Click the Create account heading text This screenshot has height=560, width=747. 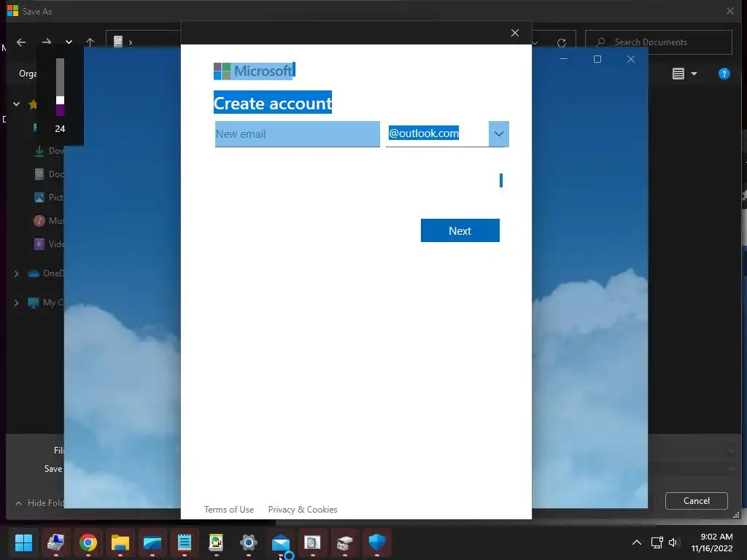(273, 103)
